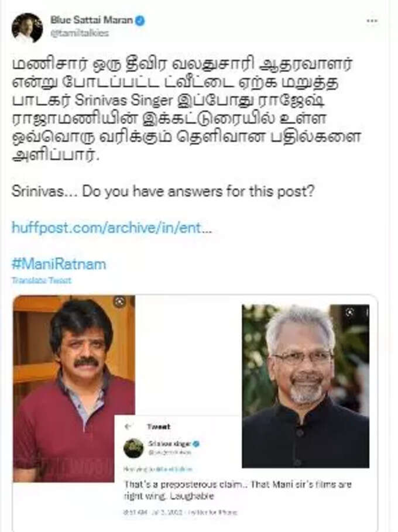Click the back arrow in the embedded Tweet header
398x532 pixels.
[128, 427]
